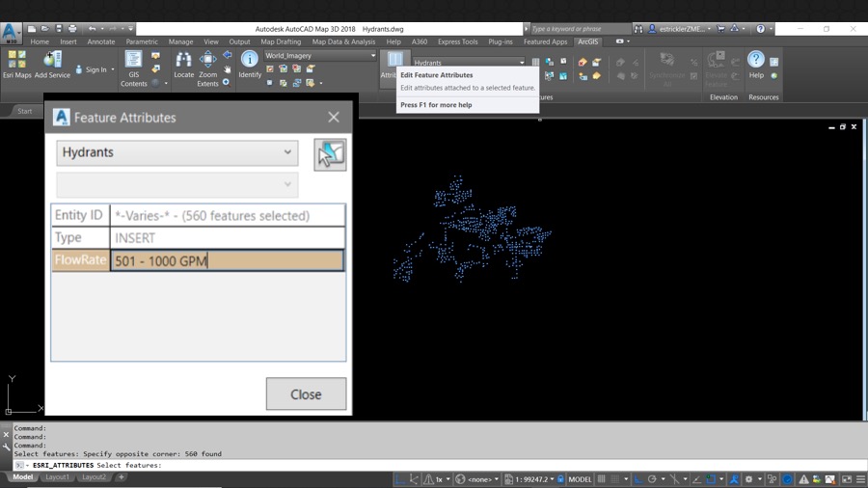
Task: Open the World_Imagery basemap dropdown
Action: pyautogui.click(x=320, y=55)
